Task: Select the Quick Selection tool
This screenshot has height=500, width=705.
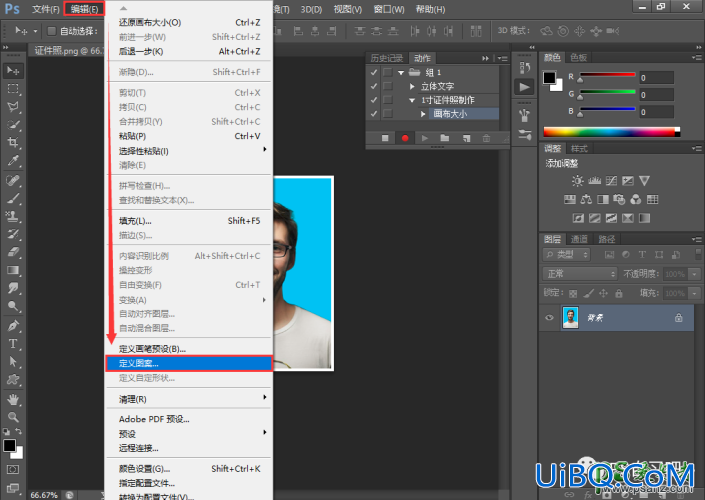Action: pos(13,125)
